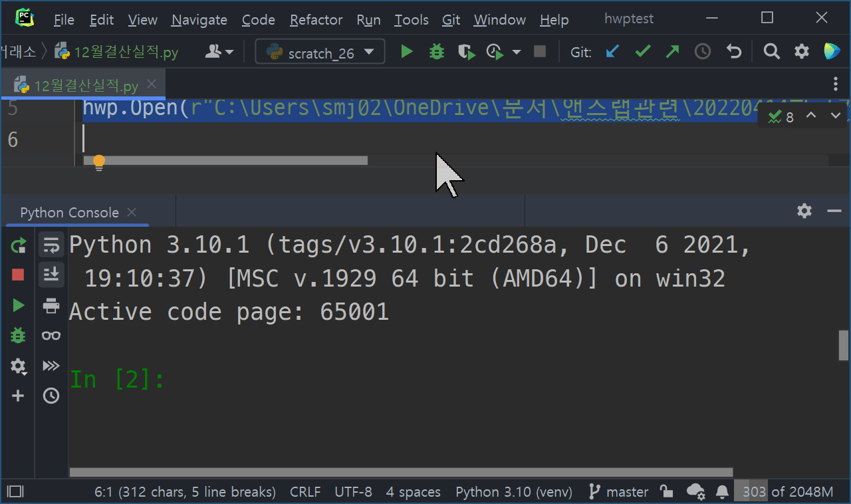Commit changes with the green checkmark
The image size is (851, 504).
[x=642, y=51]
